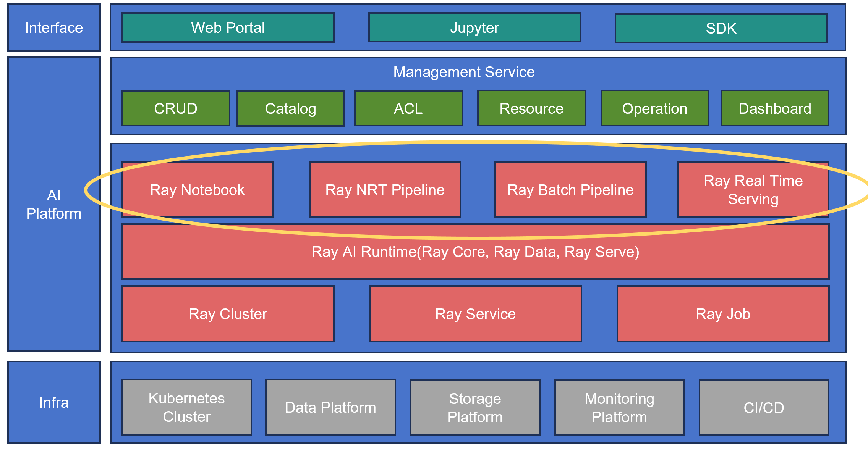Select the Monitoring Platform block

point(619,408)
